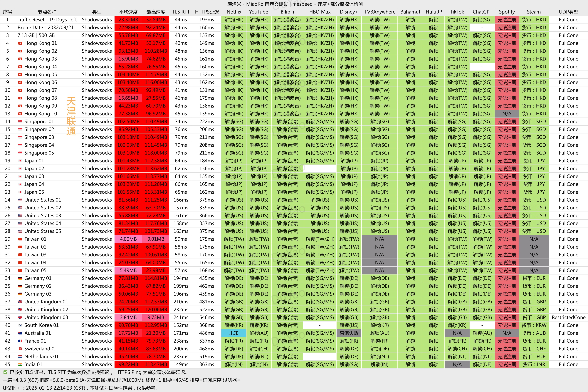Click the Japan 03 flag icon
Screen dimensions: 588x392
[20, 177]
